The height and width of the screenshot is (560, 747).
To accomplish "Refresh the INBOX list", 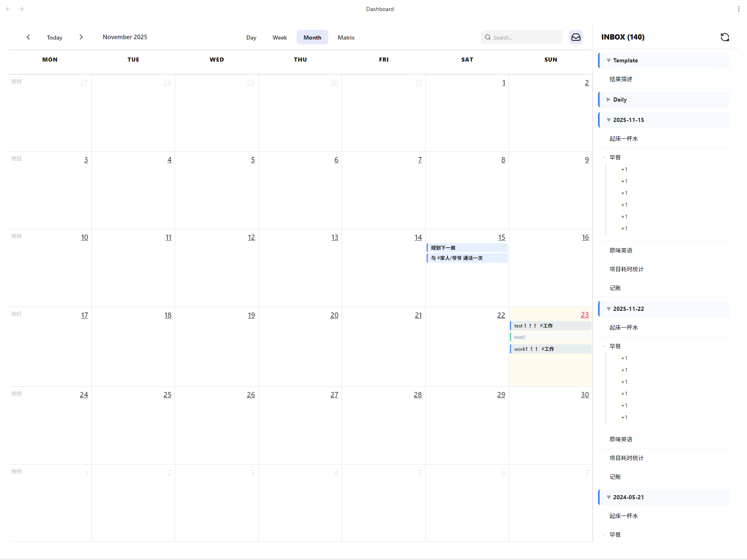I will click(725, 37).
